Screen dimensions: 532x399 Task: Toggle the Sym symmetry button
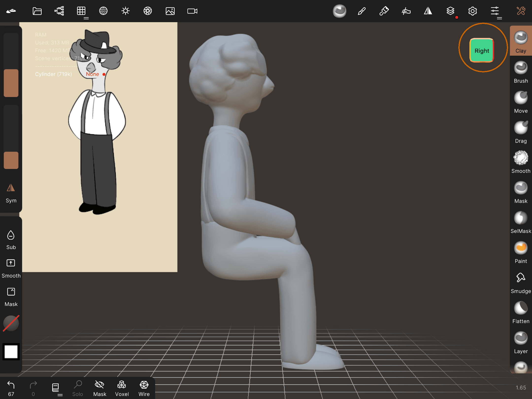pyautogui.click(x=11, y=193)
